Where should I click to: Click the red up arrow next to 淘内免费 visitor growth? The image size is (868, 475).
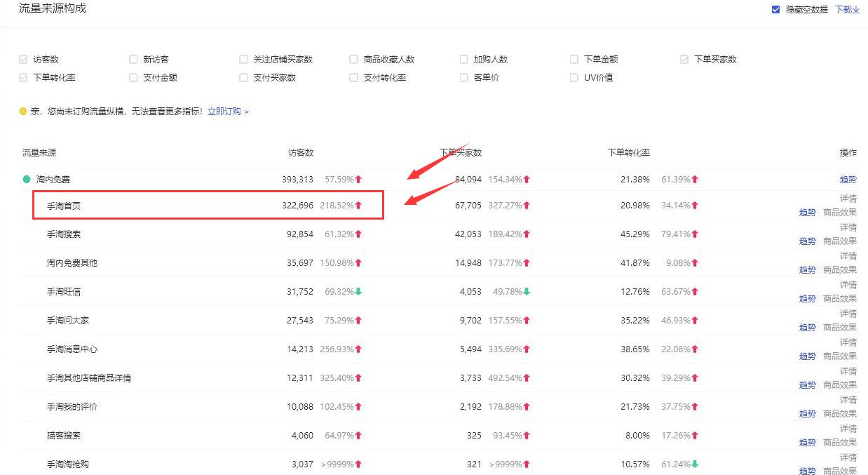tap(358, 179)
